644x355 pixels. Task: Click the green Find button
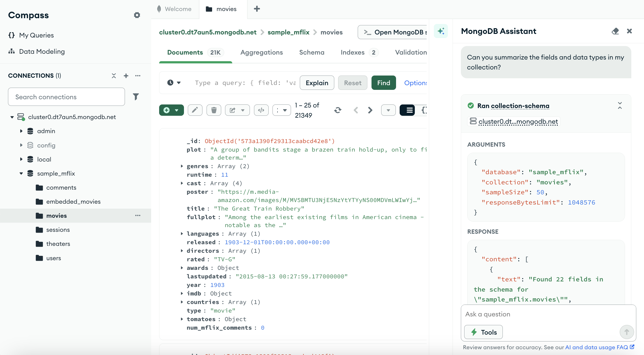pos(383,83)
